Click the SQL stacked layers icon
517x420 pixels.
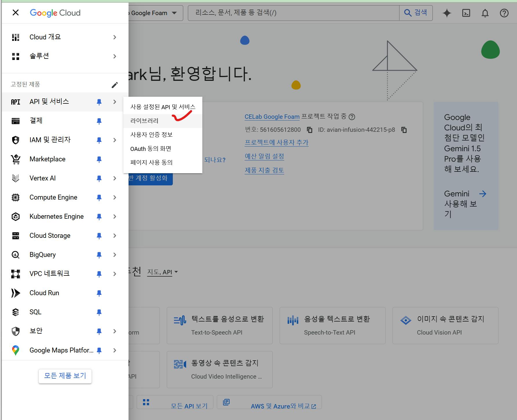[x=16, y=312]
